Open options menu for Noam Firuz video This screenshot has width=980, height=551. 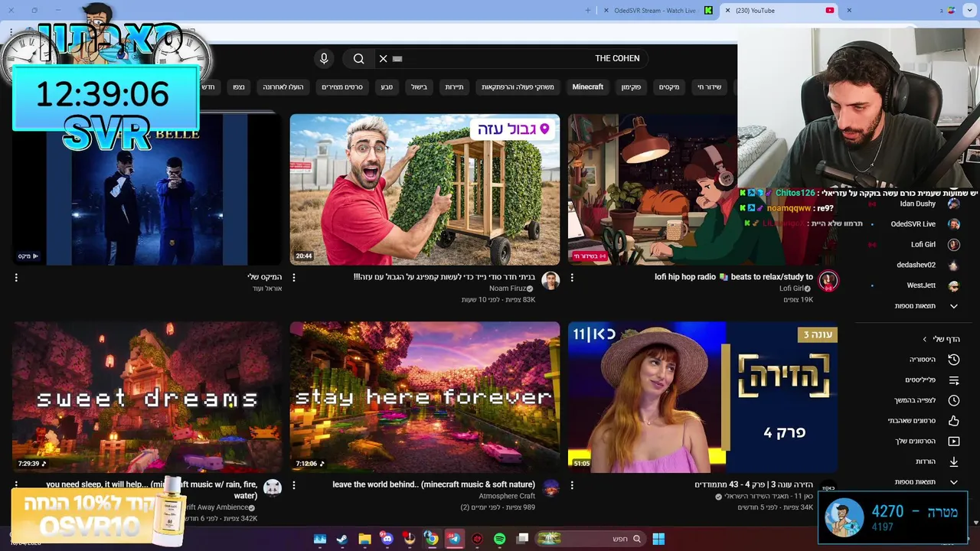(294, 278)
